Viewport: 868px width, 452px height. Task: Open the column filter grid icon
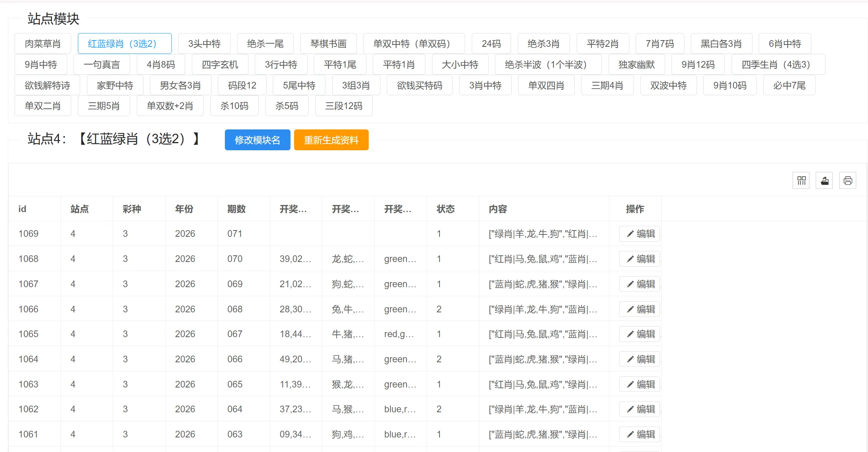pos(801,181)
